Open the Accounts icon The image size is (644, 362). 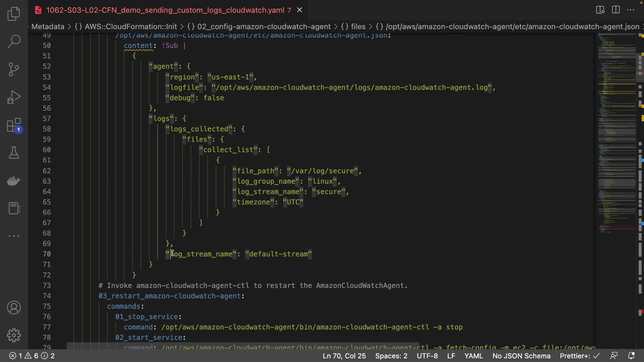(14, 307)
